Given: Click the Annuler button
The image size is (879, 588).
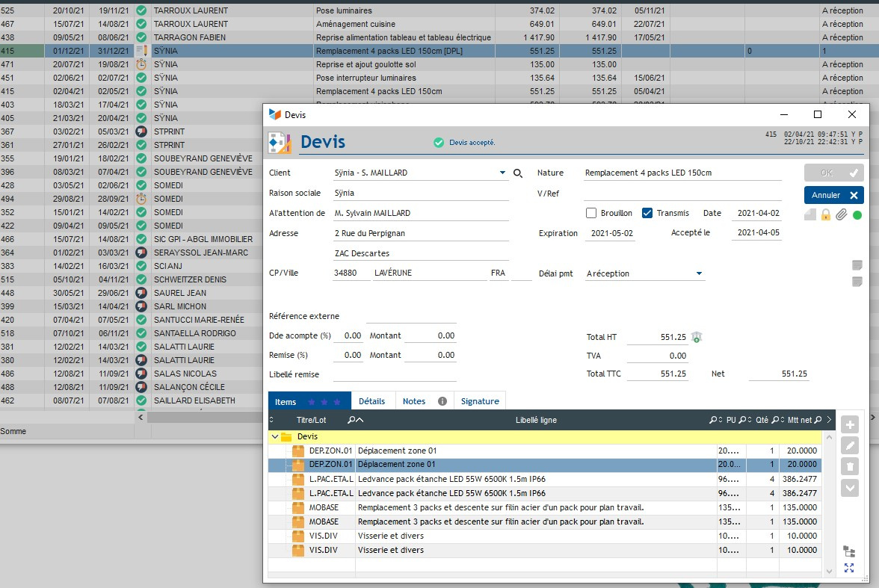Looking at the screenshot, I should click(x=833, y=195).
